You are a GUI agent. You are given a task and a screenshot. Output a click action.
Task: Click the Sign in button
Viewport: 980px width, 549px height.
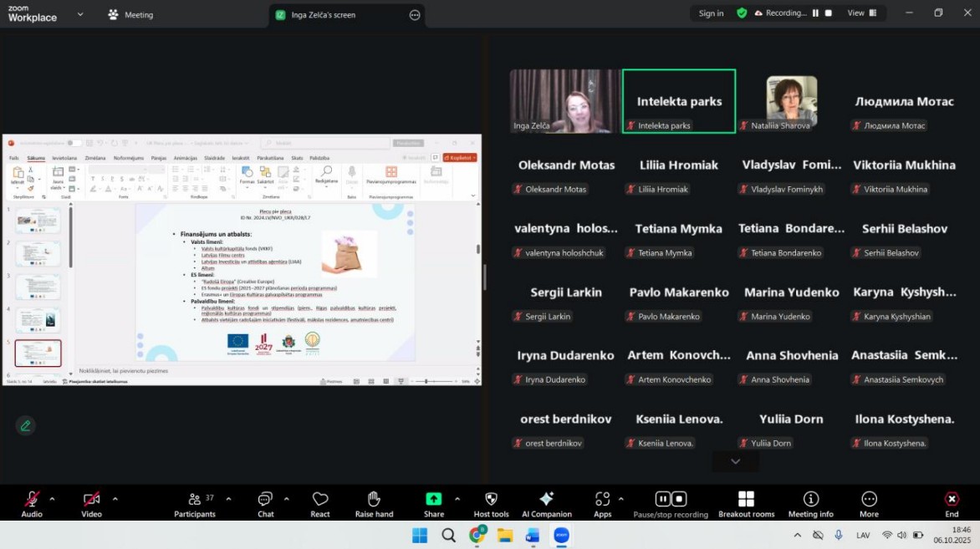click(x=711, y=13)
